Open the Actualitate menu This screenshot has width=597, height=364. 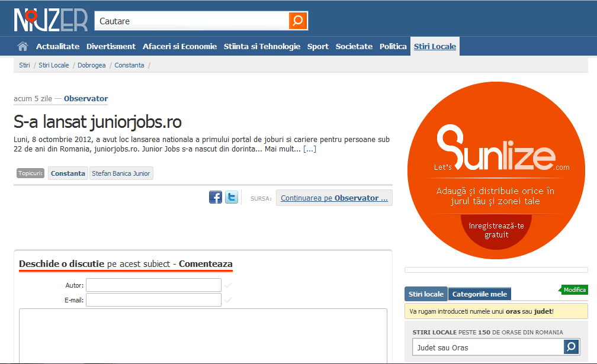58,46
